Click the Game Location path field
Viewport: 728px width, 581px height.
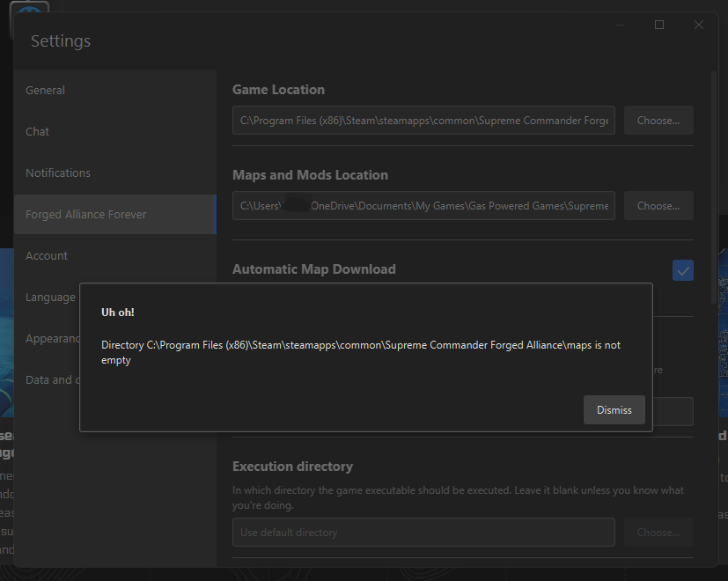[x=423, y=121]
